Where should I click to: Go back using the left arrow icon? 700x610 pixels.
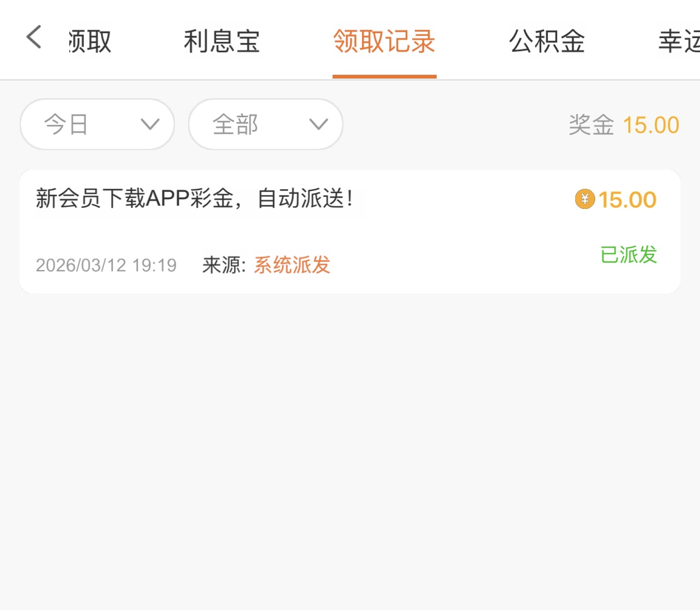pyautogui.click(x=34, y=37)
